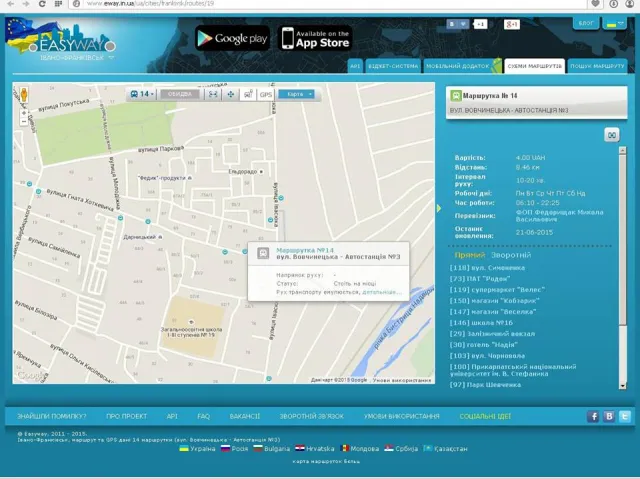640x479 pixels.
Task: Toggle the GPS tracking button
Action: 266,94
